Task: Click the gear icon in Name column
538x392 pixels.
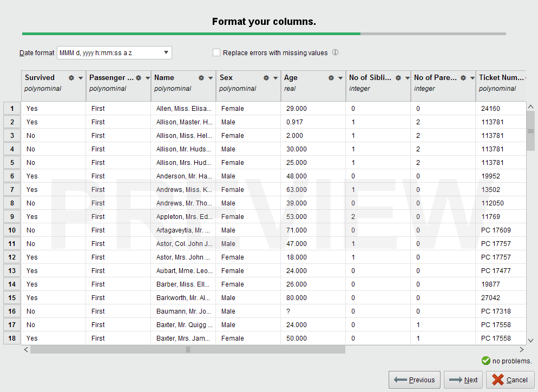Action: pos(201,78)
